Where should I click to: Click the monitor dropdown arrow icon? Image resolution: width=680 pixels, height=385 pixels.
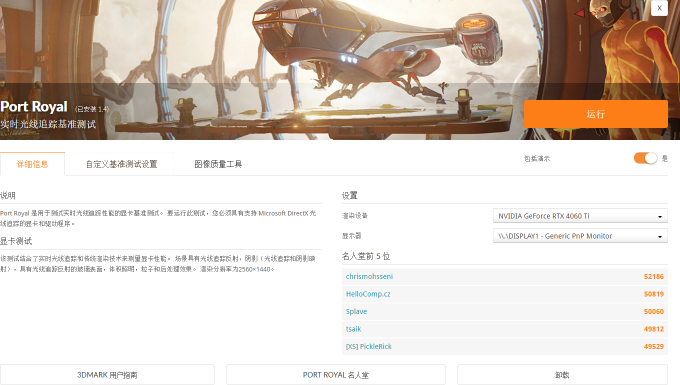660,236
